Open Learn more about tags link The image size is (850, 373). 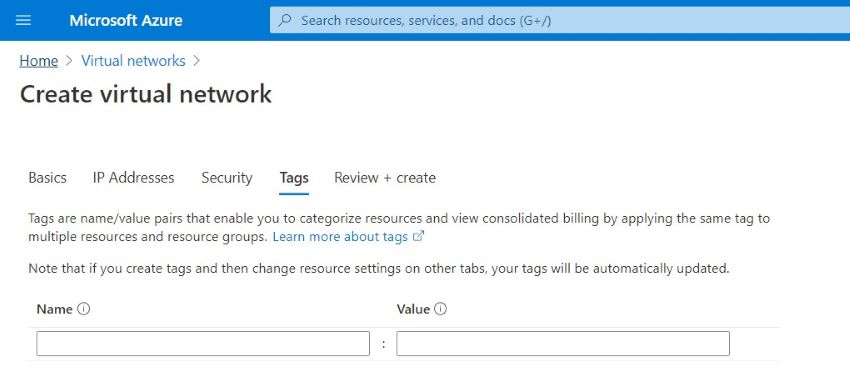pyautogui.click(x=340, y=237)
